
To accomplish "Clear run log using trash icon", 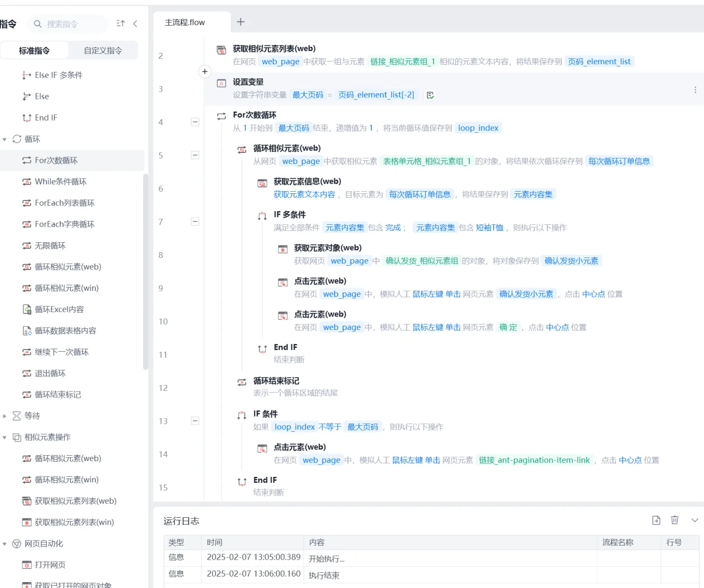I will click(x=675, y=520).
